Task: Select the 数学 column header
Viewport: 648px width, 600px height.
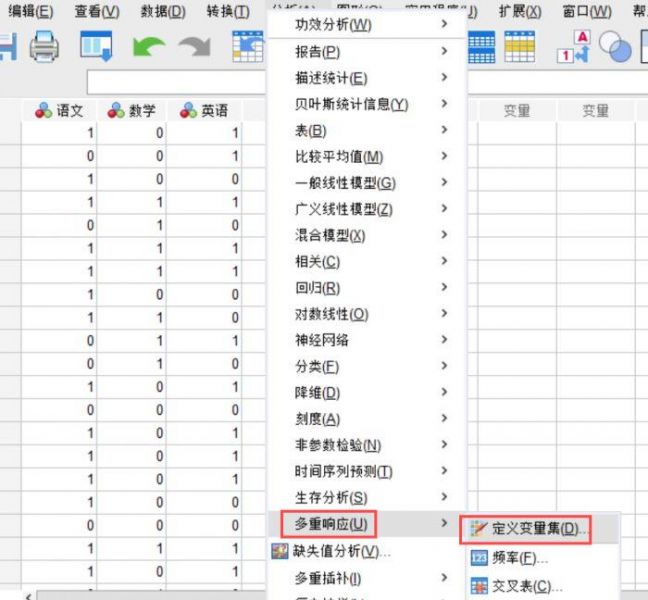Action: pyautogui.click(x=131, y=111)
